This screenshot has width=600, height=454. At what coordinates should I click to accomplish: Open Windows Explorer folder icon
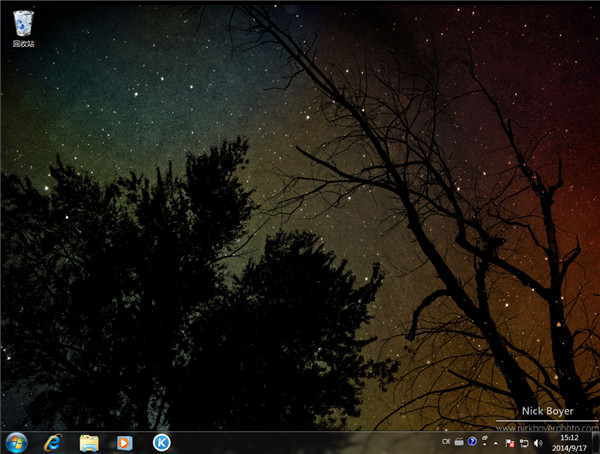click(89, 442)
